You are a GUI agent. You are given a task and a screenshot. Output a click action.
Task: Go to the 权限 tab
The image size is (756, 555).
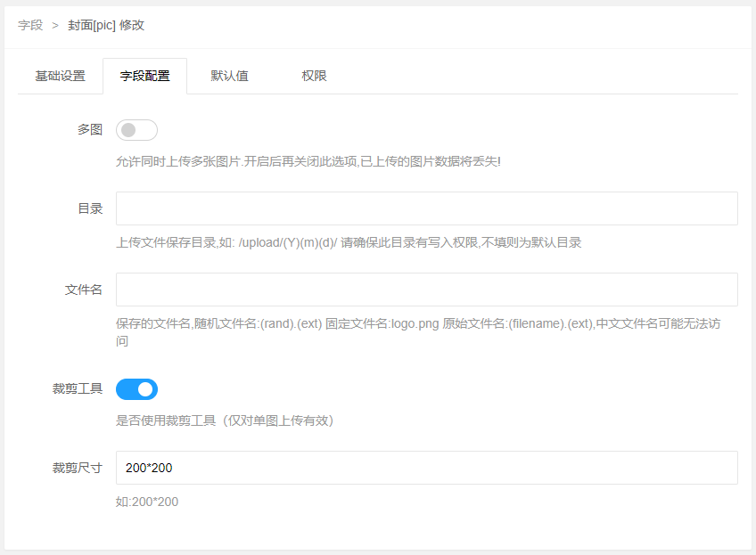pos(314,76)
